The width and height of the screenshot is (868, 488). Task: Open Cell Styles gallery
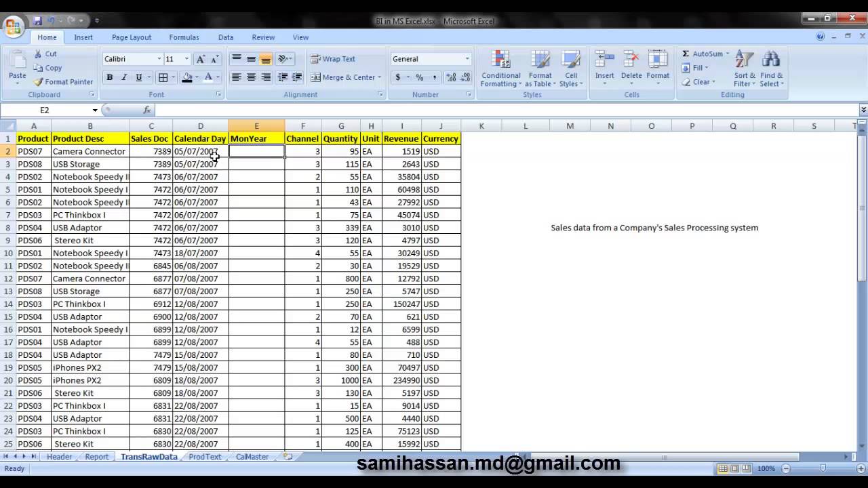[x=571, y=69]
